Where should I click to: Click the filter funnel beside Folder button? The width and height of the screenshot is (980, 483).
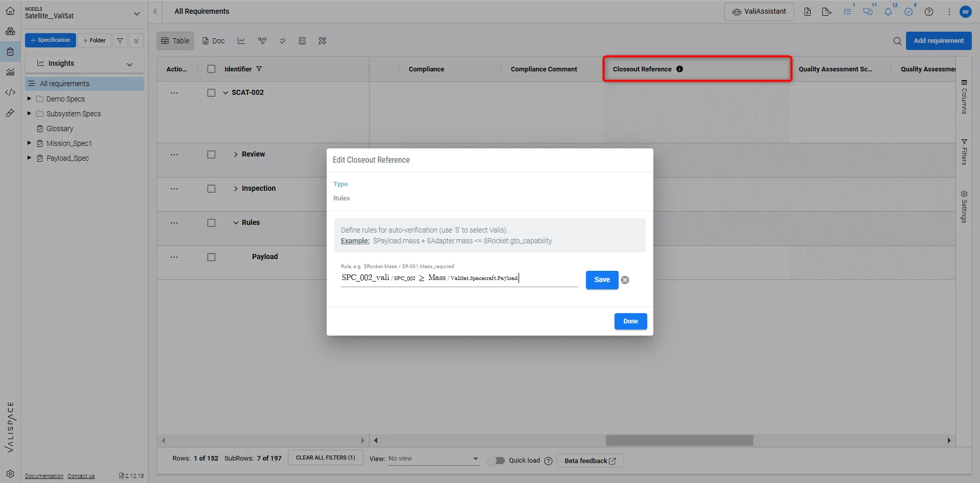[120, 40]
